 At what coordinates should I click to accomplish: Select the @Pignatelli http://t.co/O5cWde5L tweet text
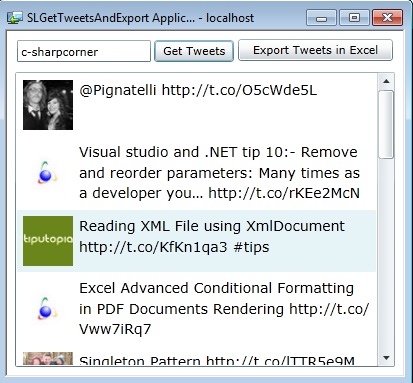[x=198, y=90]
